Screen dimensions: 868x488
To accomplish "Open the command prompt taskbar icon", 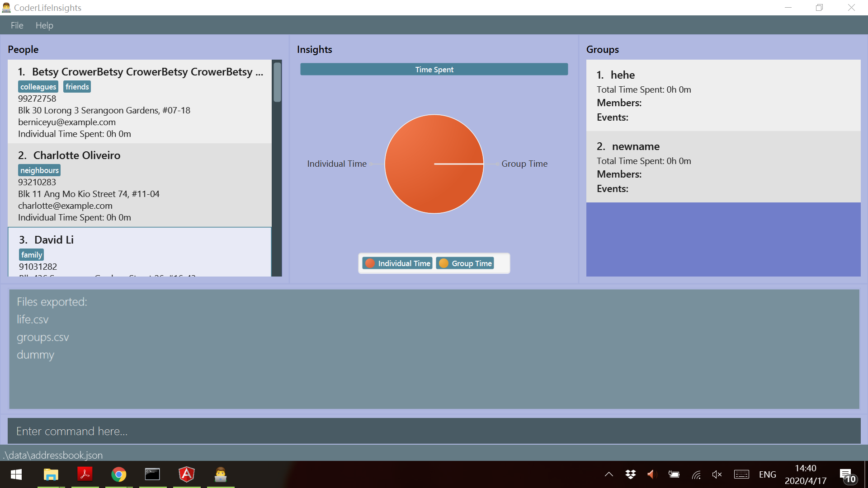I will (x=152, y=474).
